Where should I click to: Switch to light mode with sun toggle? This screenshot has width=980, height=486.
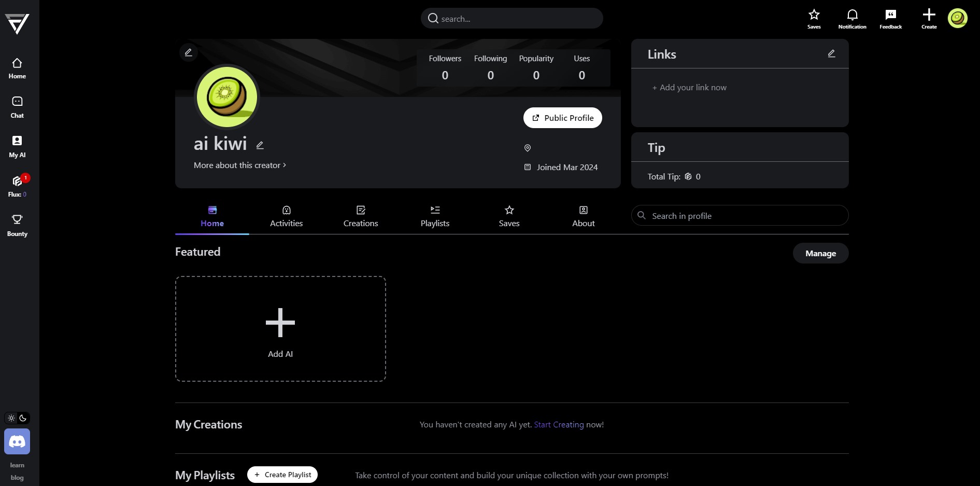point(11,418)
